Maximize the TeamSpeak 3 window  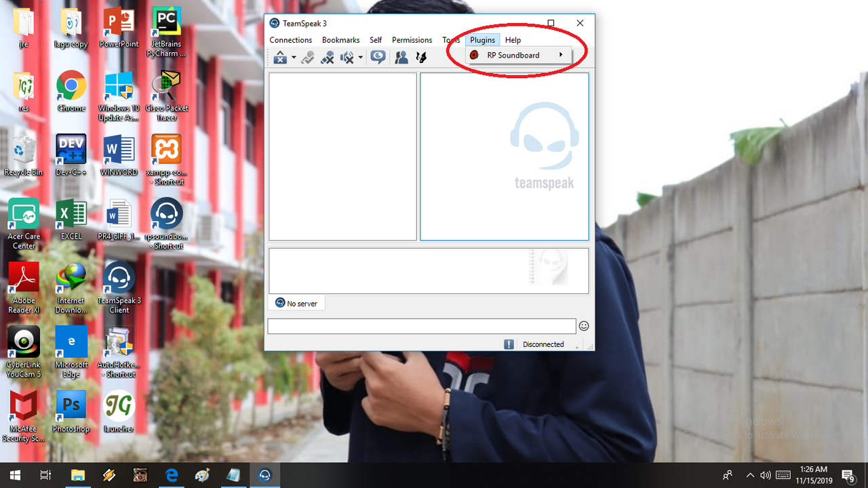551,23
